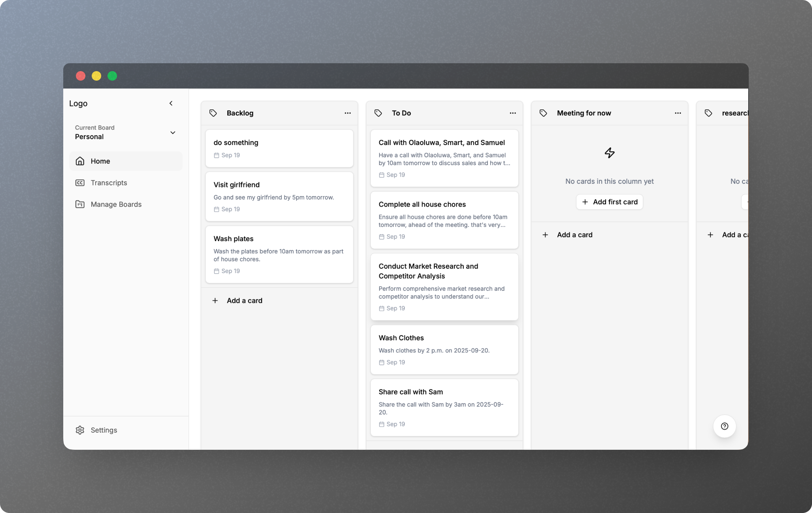
Task: Navigate to Manage Boards
Action: (116, 204)
